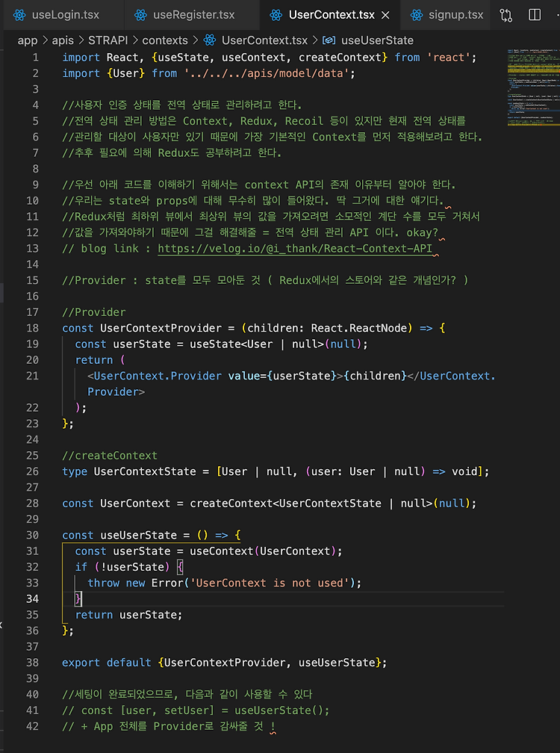Click the React icon on useLogin.tsx tab

[x=19, y=15]
